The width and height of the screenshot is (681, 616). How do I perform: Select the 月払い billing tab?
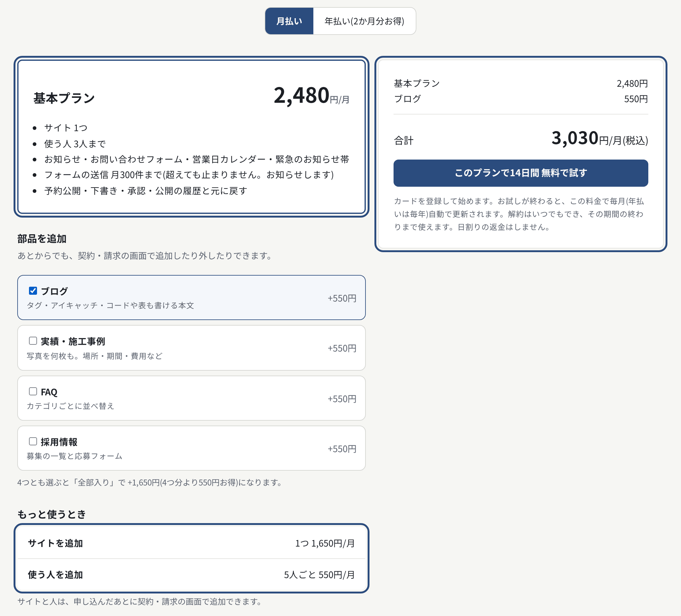point(289,21)
